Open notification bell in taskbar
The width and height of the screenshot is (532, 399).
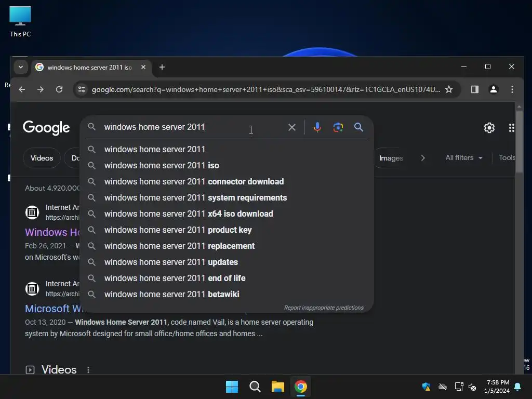[518, 387]
